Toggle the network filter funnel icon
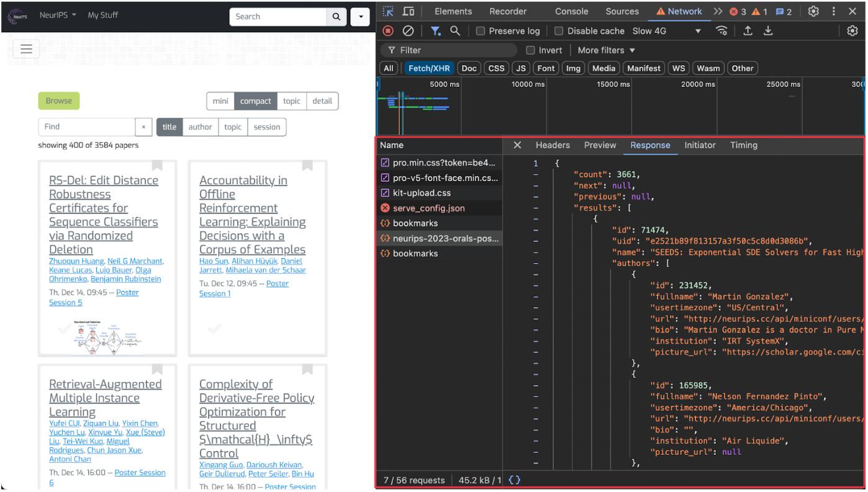The height and width of the screenshot is (492, 868). (x=436, y=30)
